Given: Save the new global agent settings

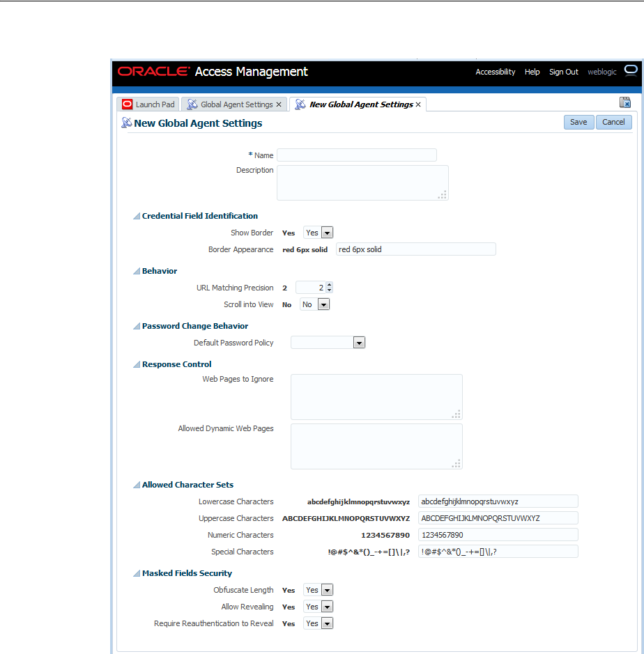Looking at the screenshot, I should [578, 122].
